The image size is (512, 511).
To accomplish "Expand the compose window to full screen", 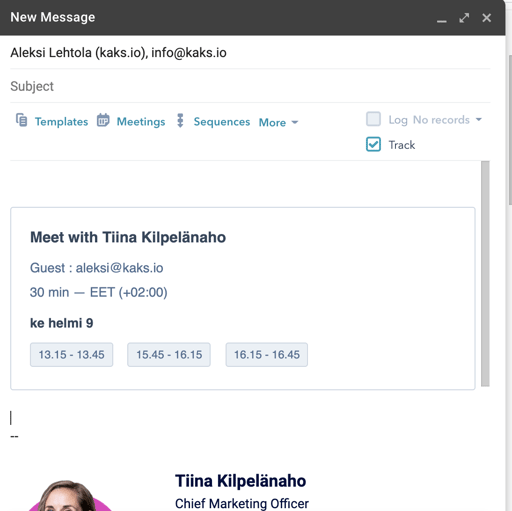I will point(464,18).
